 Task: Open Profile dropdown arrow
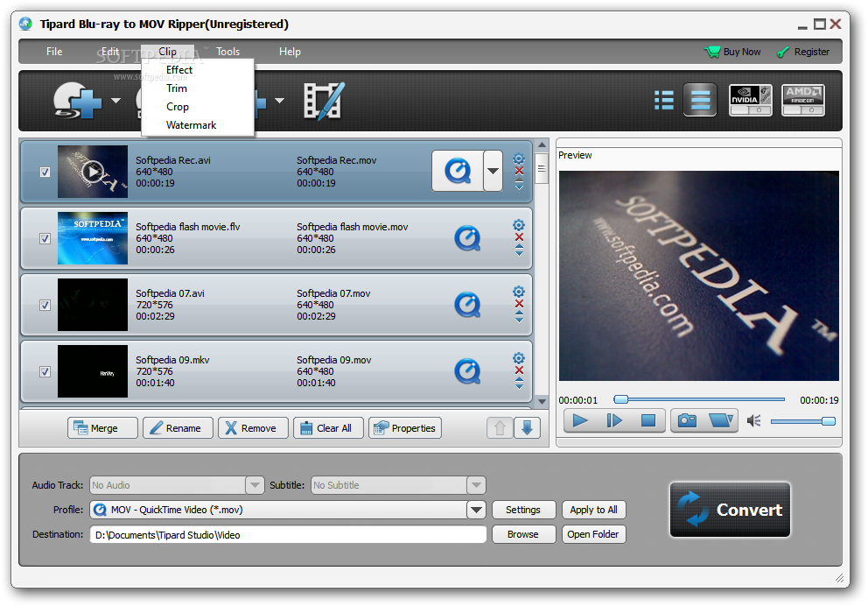click(476, 510)
